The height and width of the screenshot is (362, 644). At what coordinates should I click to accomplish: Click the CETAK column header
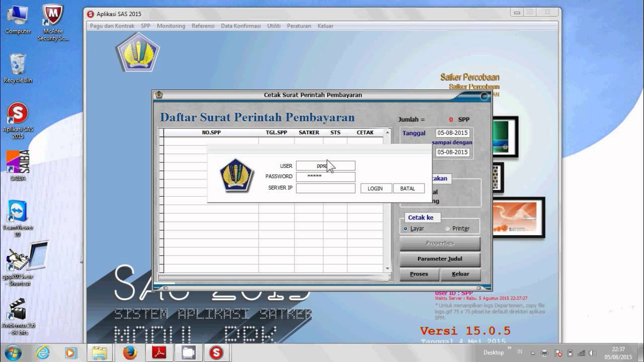(365, 133)
